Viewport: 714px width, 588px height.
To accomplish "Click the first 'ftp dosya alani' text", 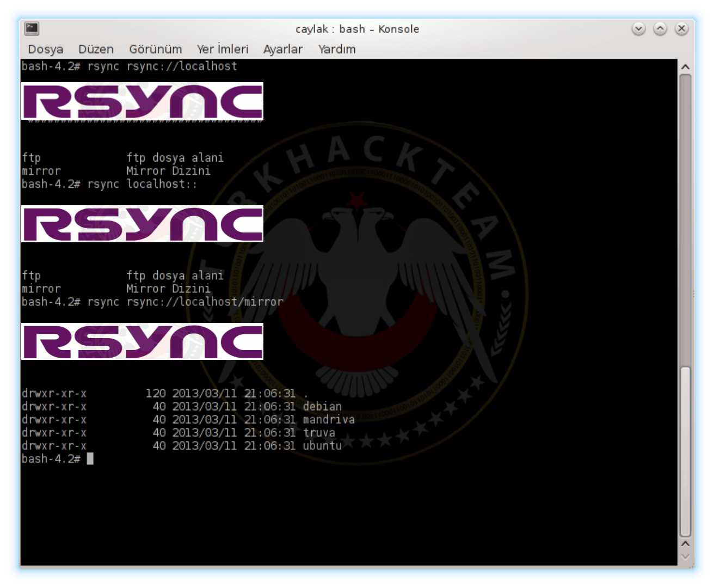I will coord(175,158).
